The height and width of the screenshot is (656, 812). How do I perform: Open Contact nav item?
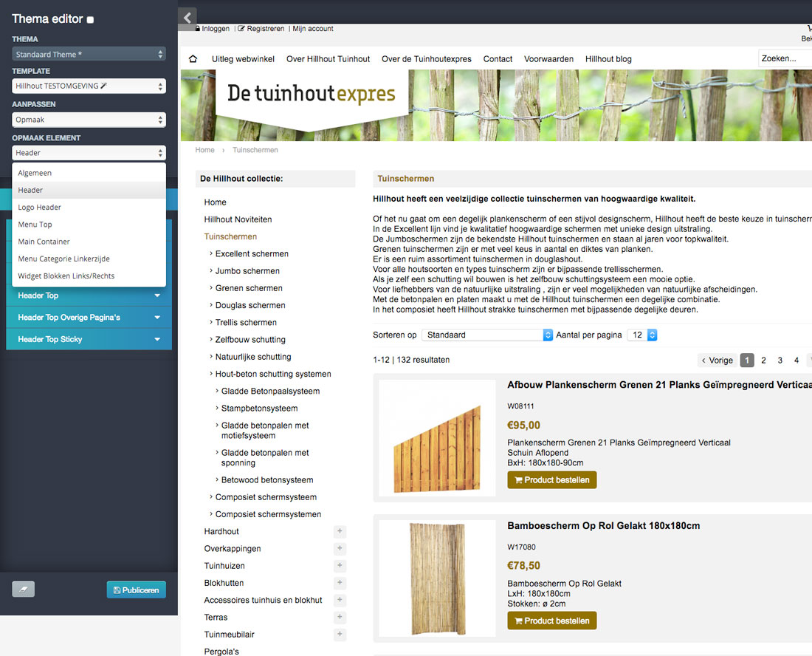[x=498, y=59]
